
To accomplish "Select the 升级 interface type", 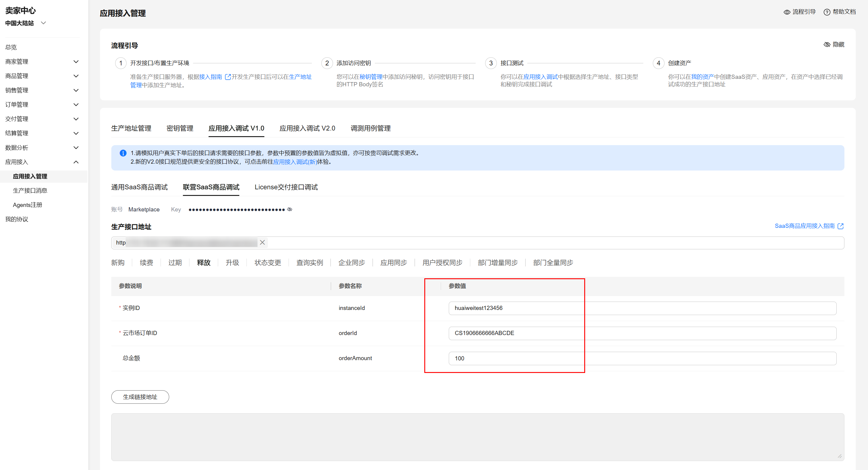I will [x=232, y=263].
